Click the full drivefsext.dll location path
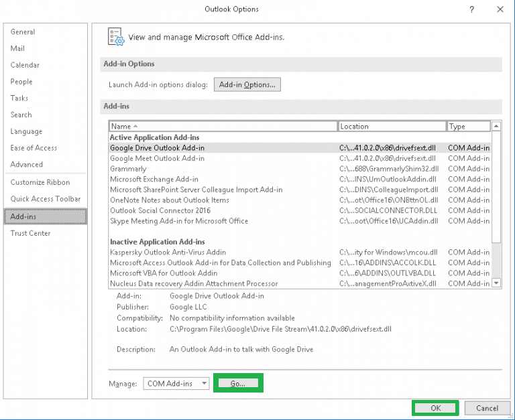Image resolution: width=515 pixels, height=420 pixels. (280, 329)
